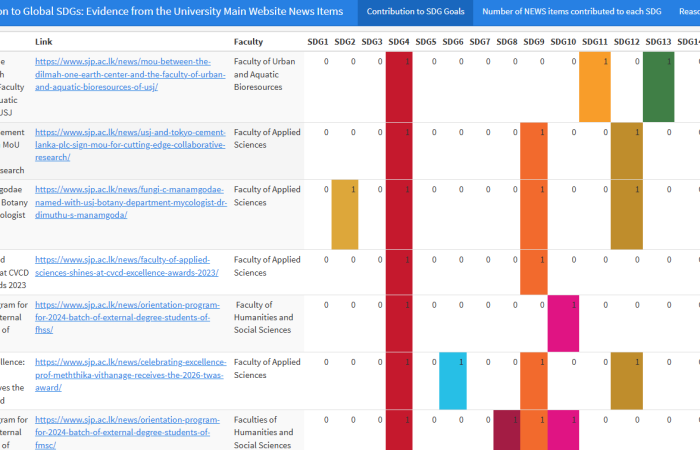This screenshot has width=700, height=450.
Task: Click the SDG1 column header
Action: pos(317,42)
